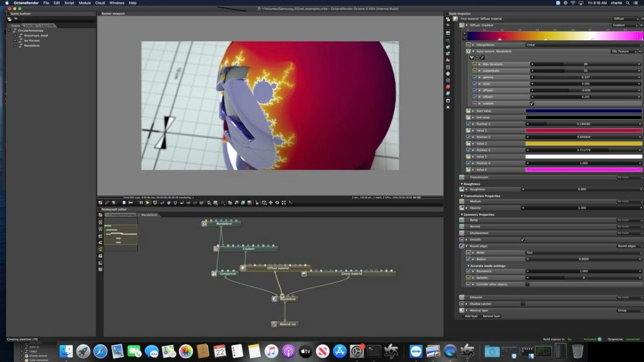This screenshot has width=644, height=362.
Task: Click the Material out node icon
Action: click(x=274, y=324)
